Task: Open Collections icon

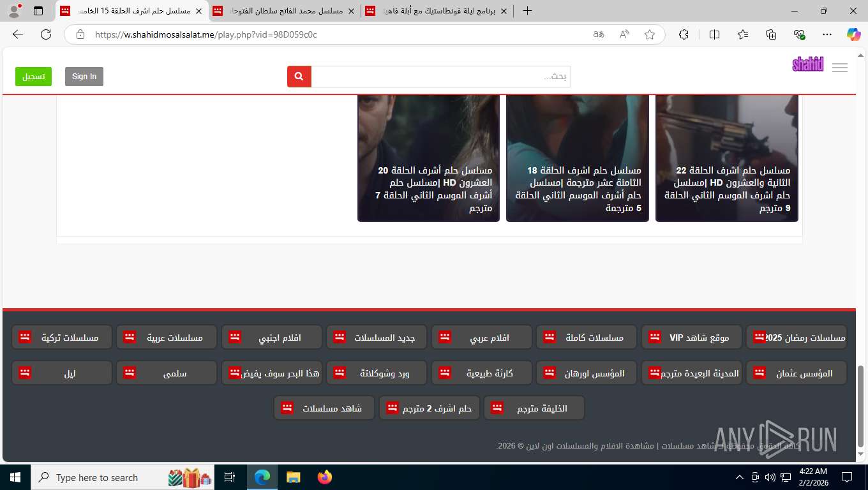Action: coord(771,34)
